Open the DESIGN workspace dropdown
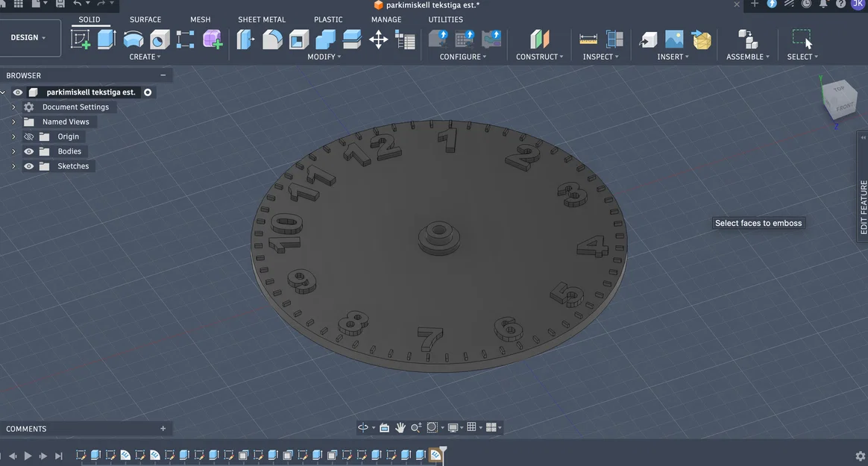 28,37
